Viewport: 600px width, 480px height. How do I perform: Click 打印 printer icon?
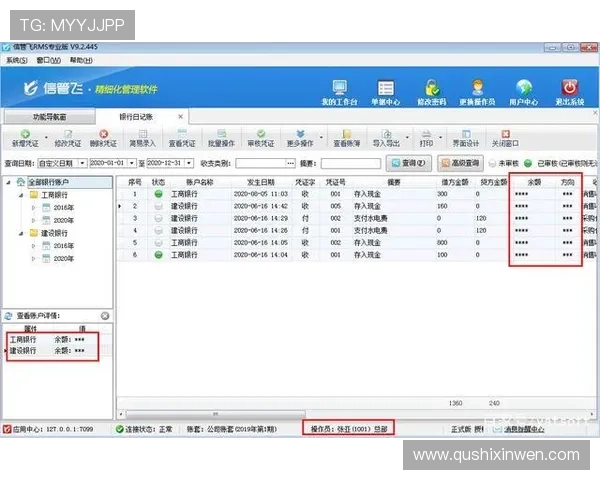(x=426, y=134)
